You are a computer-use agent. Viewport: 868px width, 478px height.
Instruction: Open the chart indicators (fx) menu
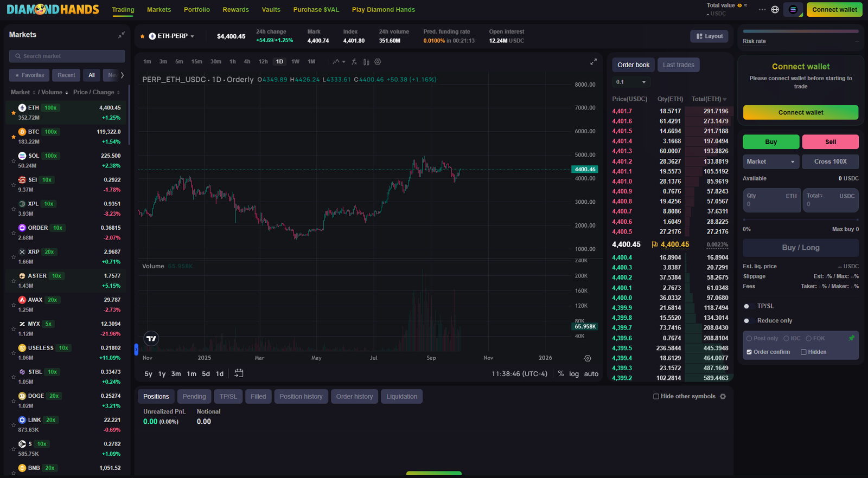[x=354, y=62]
